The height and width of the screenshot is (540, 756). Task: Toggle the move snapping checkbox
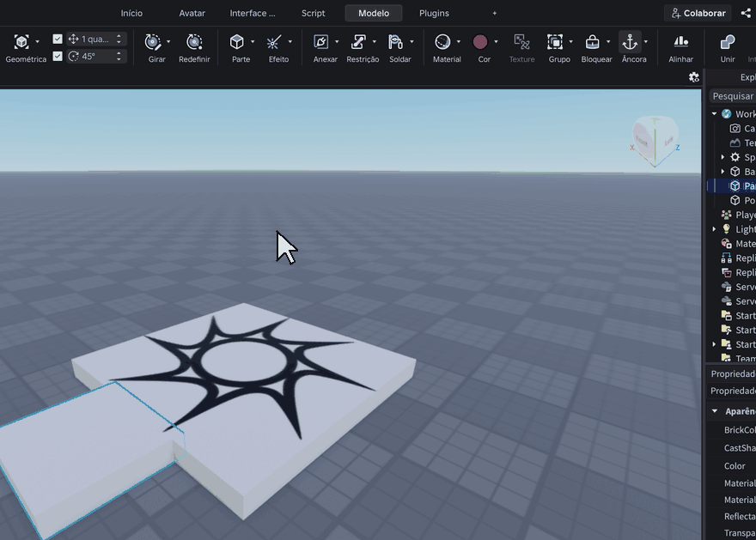(58, 39)
